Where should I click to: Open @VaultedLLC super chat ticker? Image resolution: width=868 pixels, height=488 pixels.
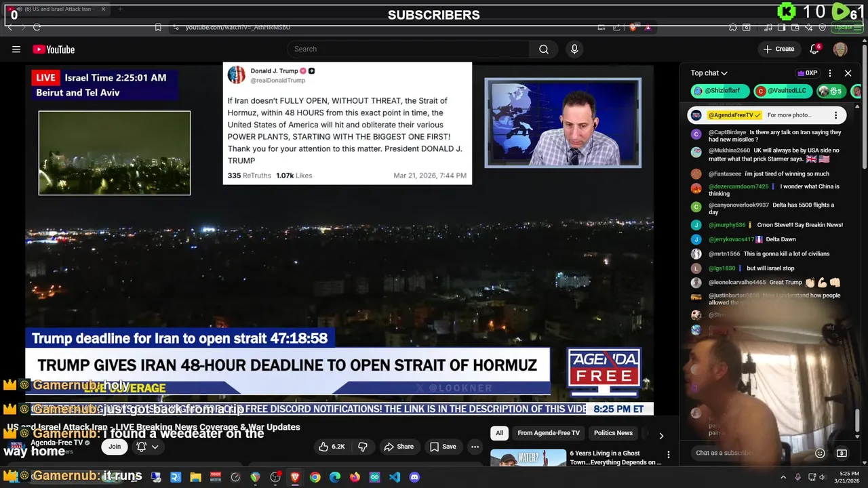[x=782, y=91]
